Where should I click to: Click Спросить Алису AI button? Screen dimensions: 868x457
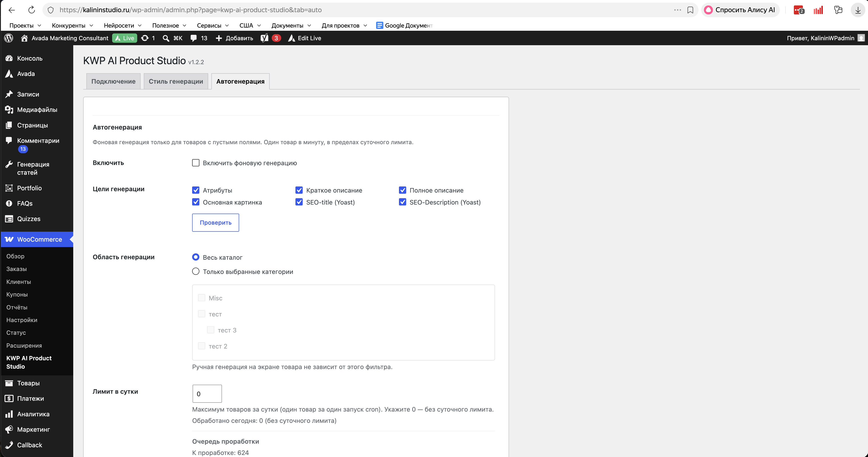740,10
